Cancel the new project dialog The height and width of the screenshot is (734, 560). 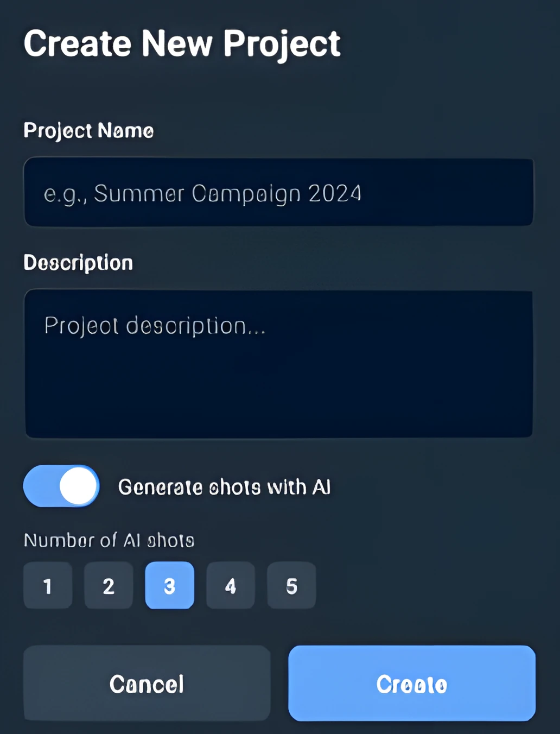point(147,683)
